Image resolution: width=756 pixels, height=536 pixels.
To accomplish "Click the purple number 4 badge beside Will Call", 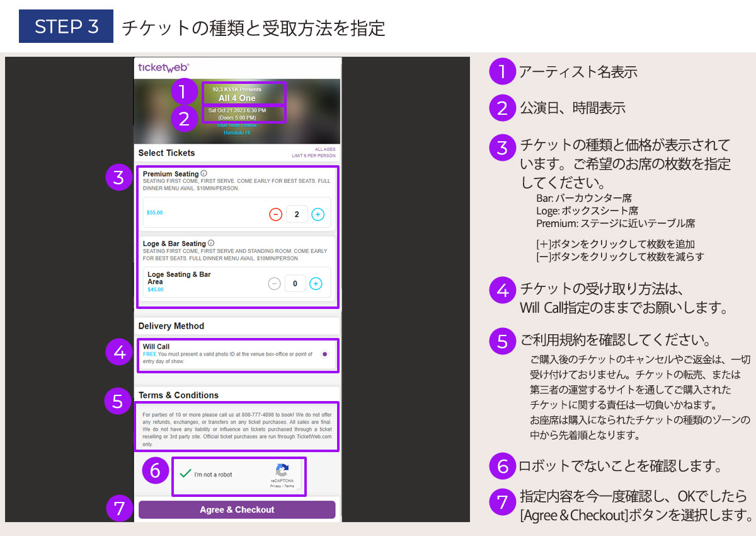I will coord(119,352).
